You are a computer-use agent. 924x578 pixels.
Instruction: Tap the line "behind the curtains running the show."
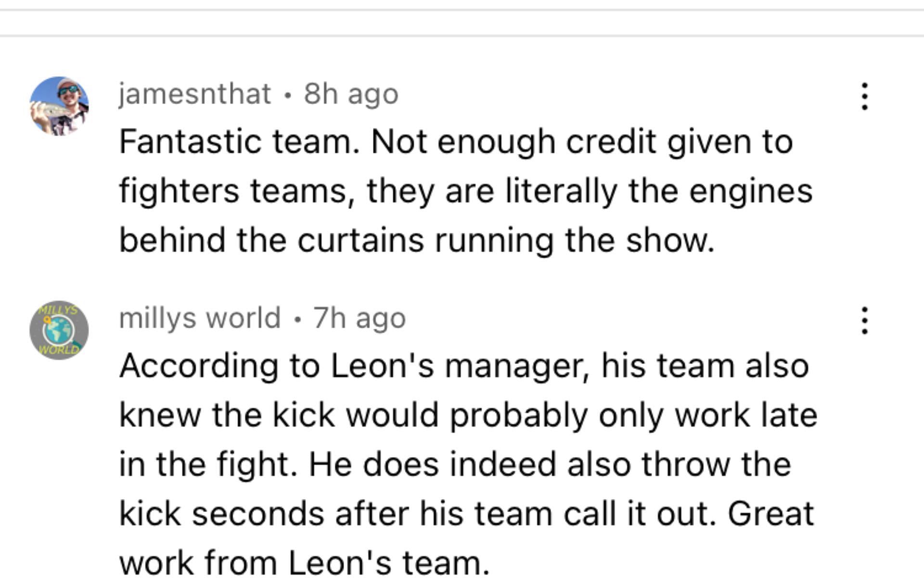pos(416,240)
